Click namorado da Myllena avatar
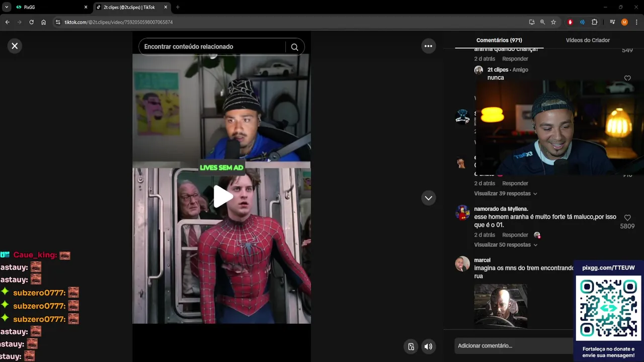Viewport: 644px width, 362px height. [462, 212]
